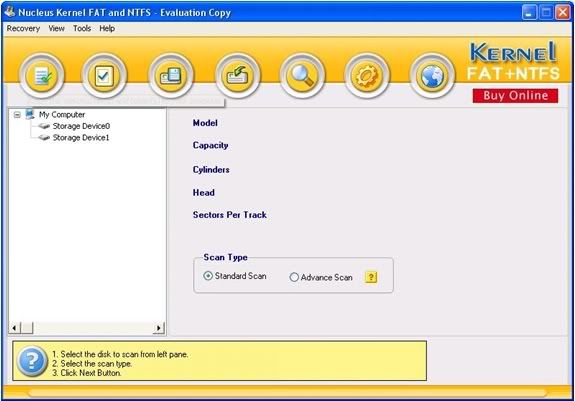
Task: Click the 'Select the disk to scan' instruction
Action: [120, 354]
